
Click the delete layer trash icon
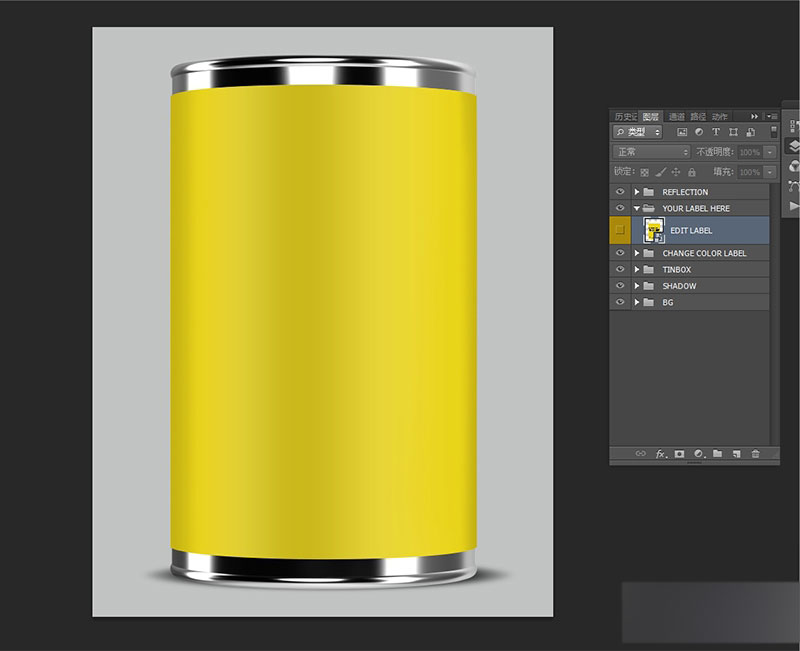[756, 453]
